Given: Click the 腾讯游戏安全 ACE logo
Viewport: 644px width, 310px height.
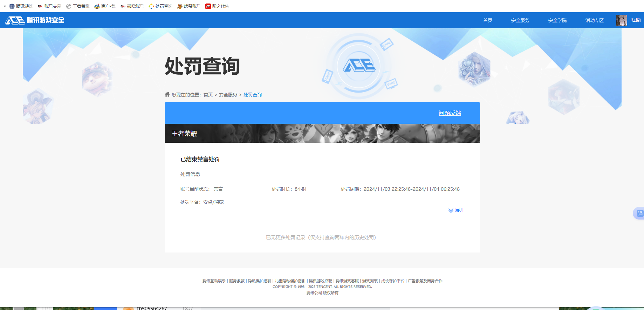Looking at the screenshot, I should (35, 20).
